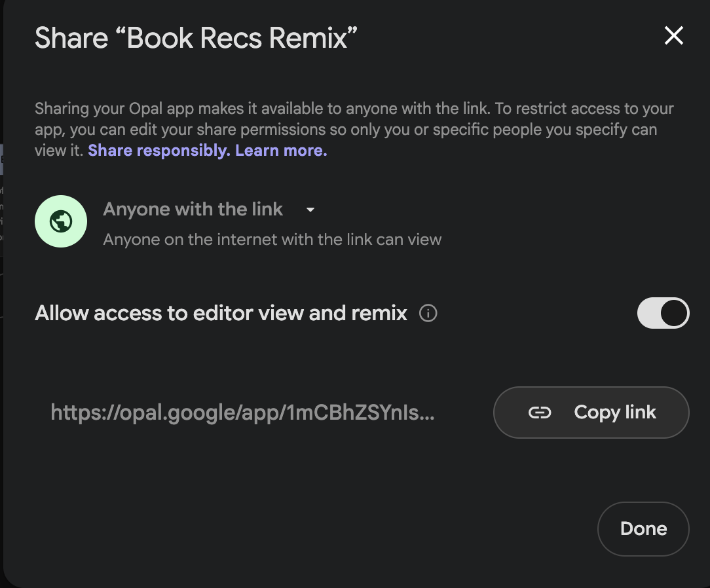Screen dimensions: 710x588
Task: Follow the "Learn more." link
Action: click(281, 151)
